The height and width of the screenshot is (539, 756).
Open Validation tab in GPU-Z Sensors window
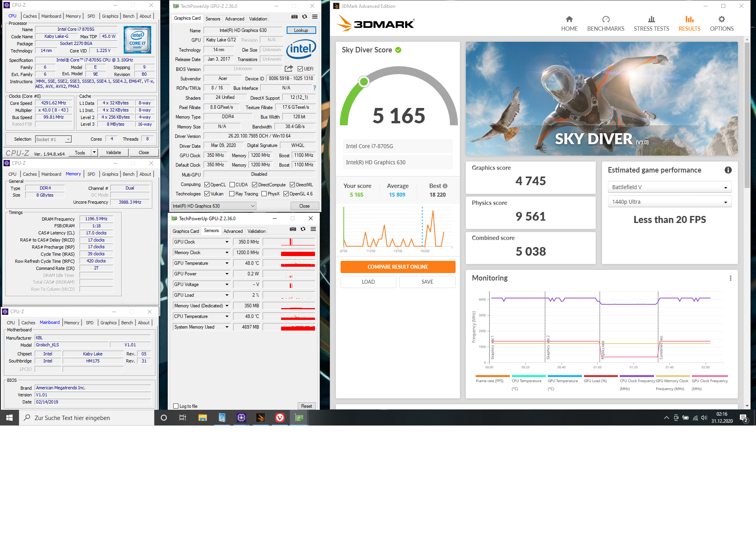tap(256, 231)
